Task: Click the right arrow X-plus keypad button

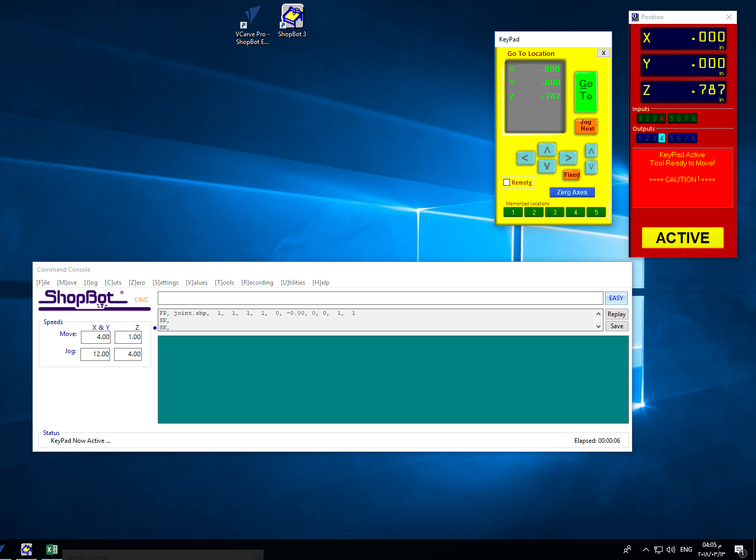Action: tap(568, 158)
